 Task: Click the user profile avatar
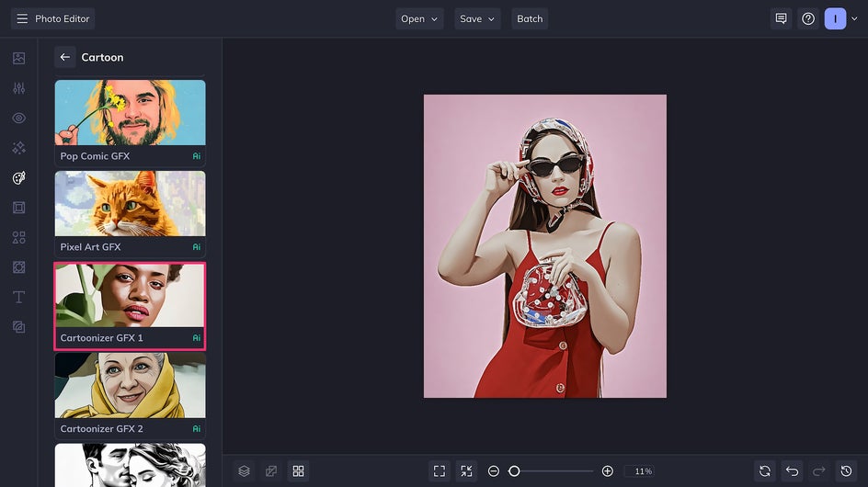tap(835, 18)
